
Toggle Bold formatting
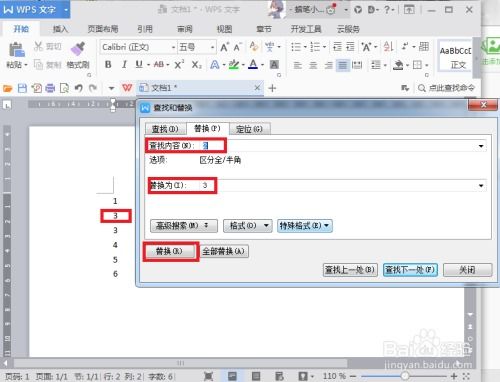coord(108,64)
